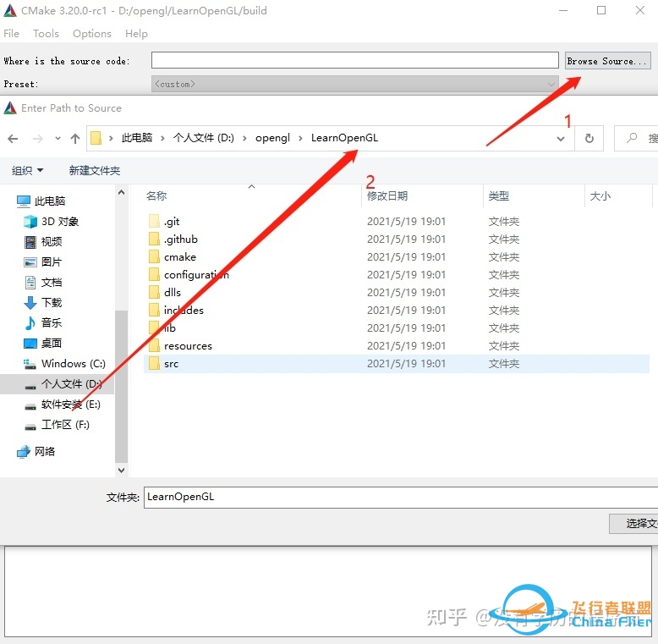Viewport: 658px width, 644px height.
Task: Select the includes folder icon
Action: tap(154, 310)
